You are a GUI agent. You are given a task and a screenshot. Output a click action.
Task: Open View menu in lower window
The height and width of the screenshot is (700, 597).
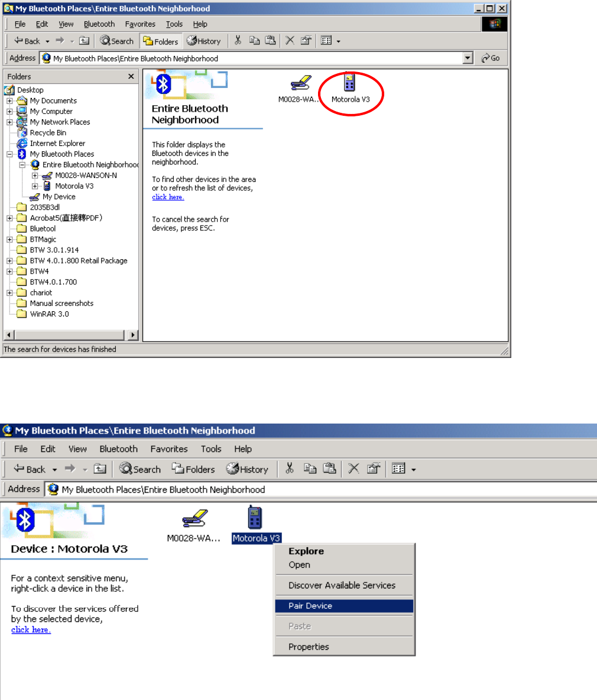(77, 449)
